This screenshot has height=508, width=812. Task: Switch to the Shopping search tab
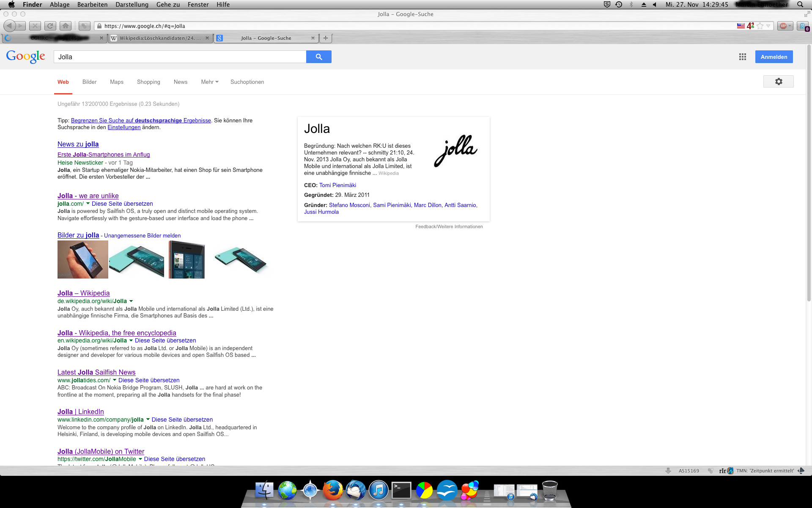click(148, 82)
